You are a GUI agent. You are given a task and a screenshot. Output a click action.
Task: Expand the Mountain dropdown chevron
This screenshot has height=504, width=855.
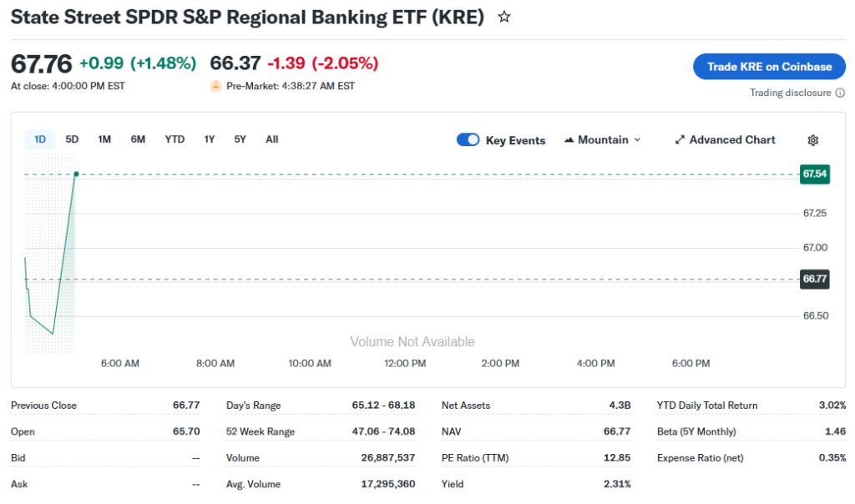638,140
